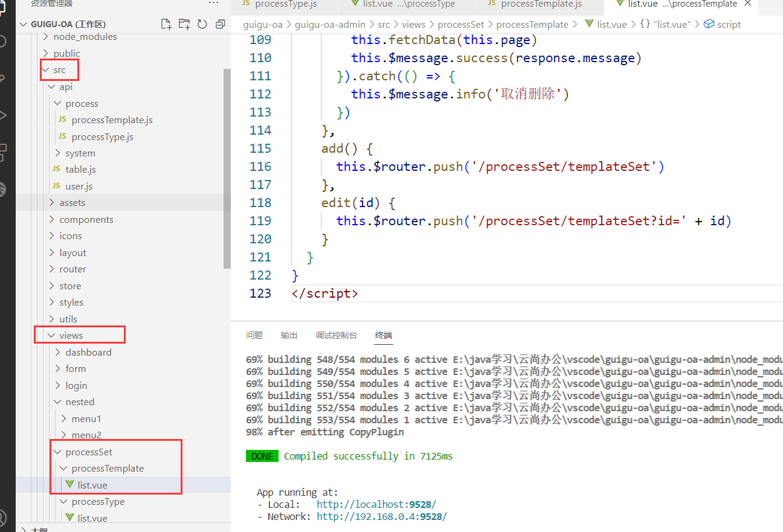Click the JS icon beside processTemplate.js in tree
This screenshot has height=532, width=783.
[62, 120]
